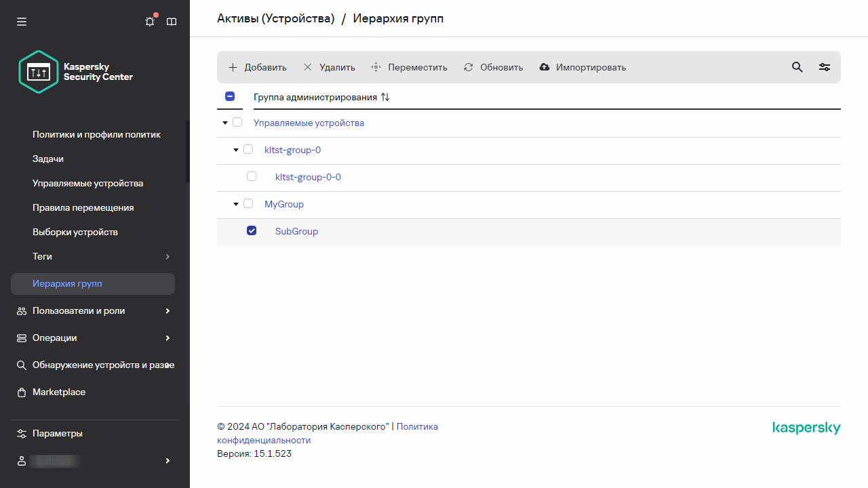Viewport: 868px width, 488px height.
Task: Click the Kaspersky Security Center logo
Action: coord(76,72)
